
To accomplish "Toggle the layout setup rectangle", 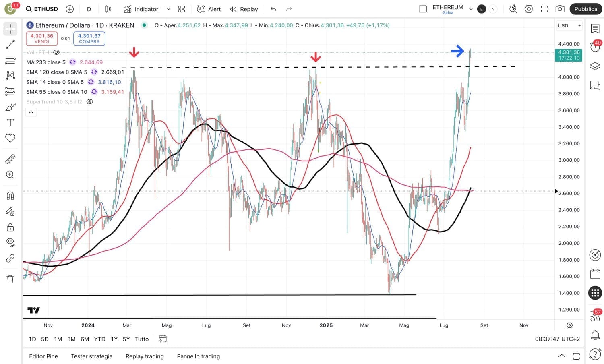I will click(423, 9).
